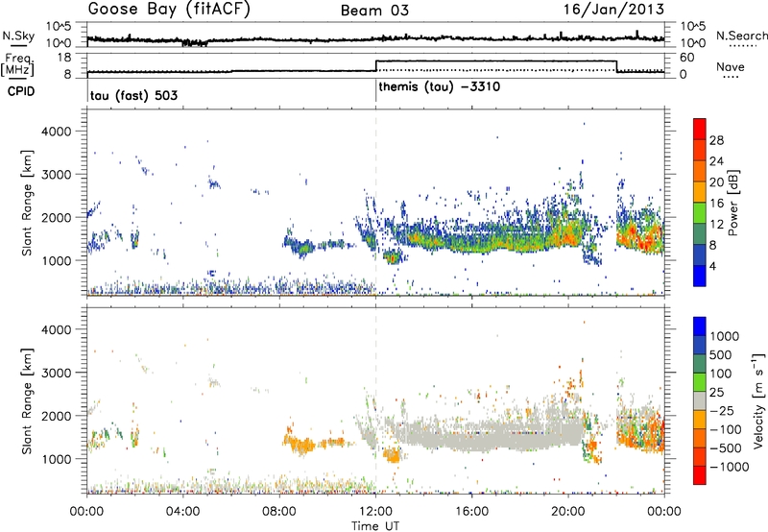Click the grey -25 to 25 Velocity colorbar segment
Viewport: 768px width, 532px height.
pos(700,400)
